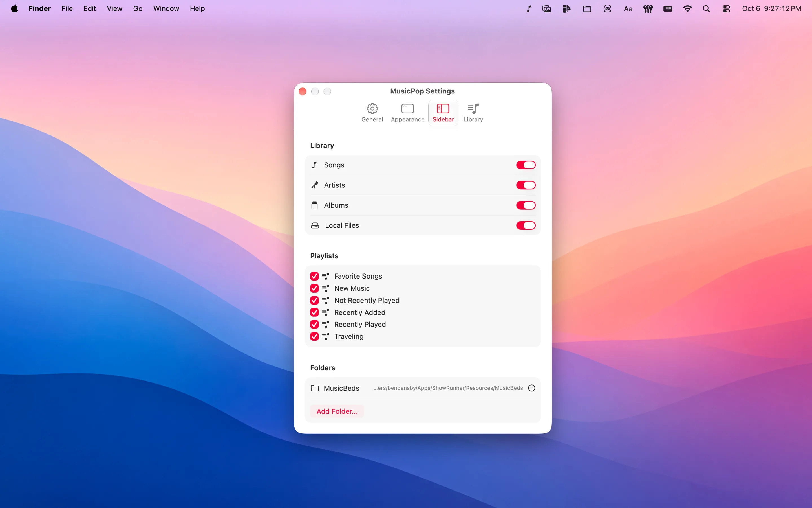Viewport: 812px width, 508px height.
Task: Click the New Music playlist icon
Action: (326, 288)
